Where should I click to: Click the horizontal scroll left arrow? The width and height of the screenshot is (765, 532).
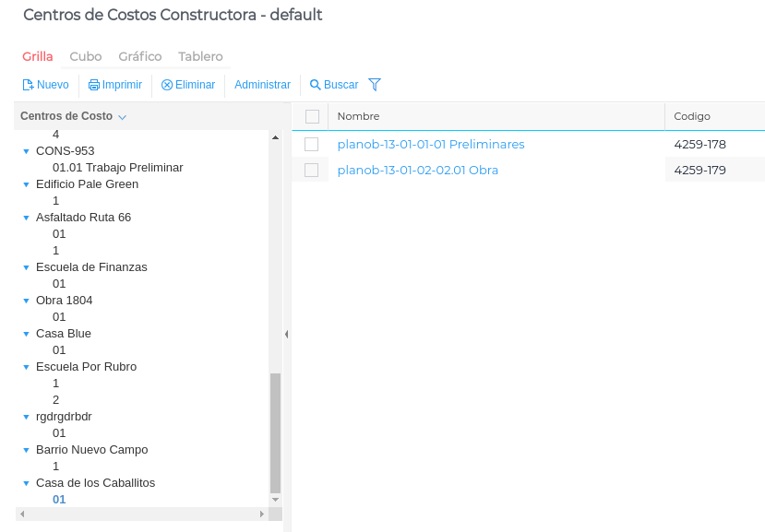(21, 514)
